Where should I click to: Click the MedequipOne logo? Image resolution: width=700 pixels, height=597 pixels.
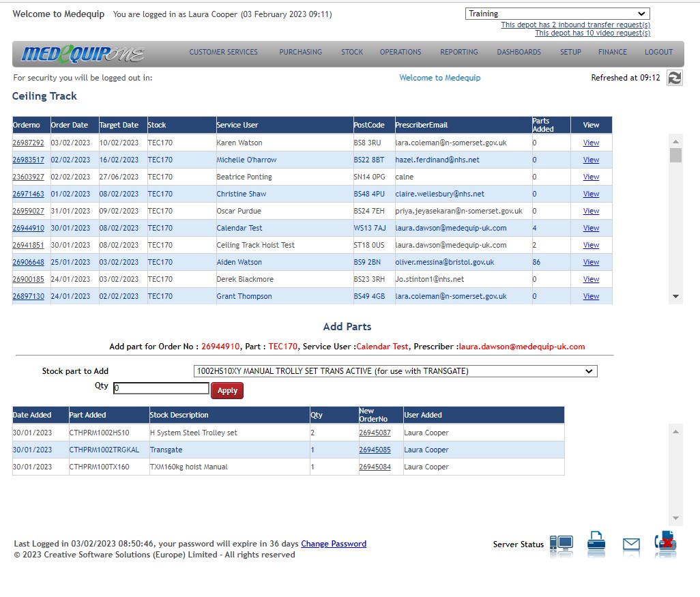(83, 54)
